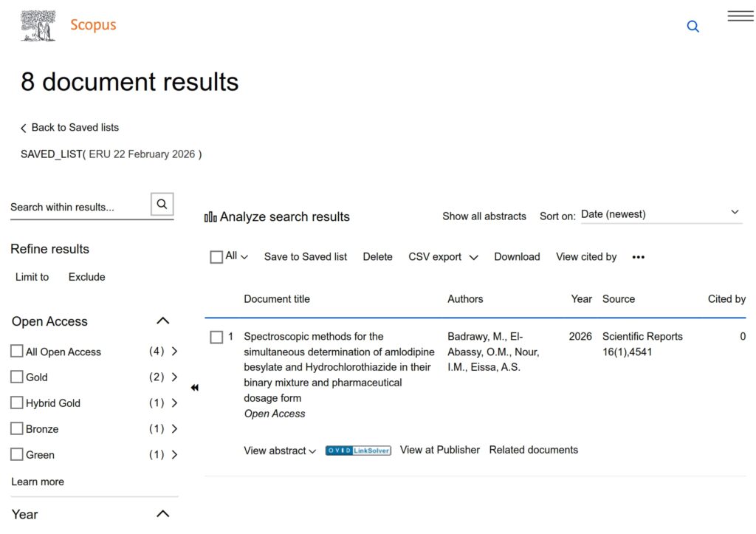
Task: Click View cited by option
Action: pos(585,257)
